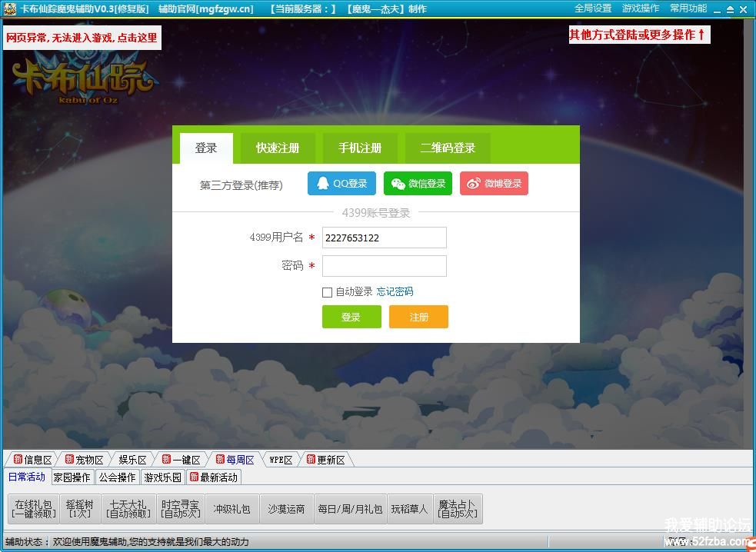This screenshot has width=756, height=552.
Task: Click the 忘记密码 link
Action: click(395, 292)
